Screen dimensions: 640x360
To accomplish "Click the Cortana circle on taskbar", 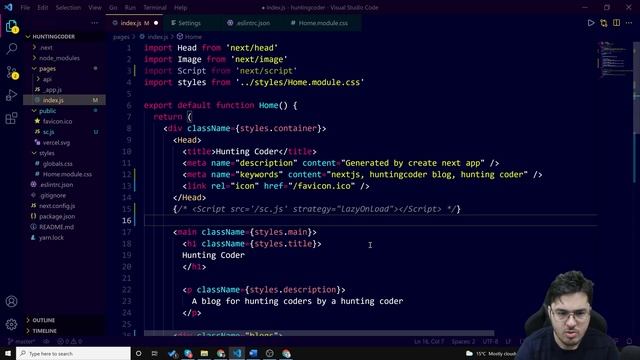I will click(138, 353).
